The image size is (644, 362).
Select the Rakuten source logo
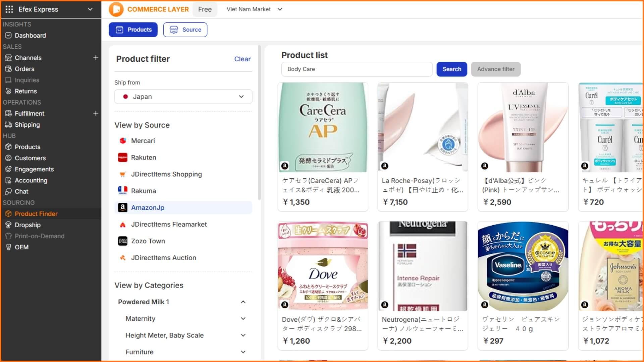pos(123,158)
